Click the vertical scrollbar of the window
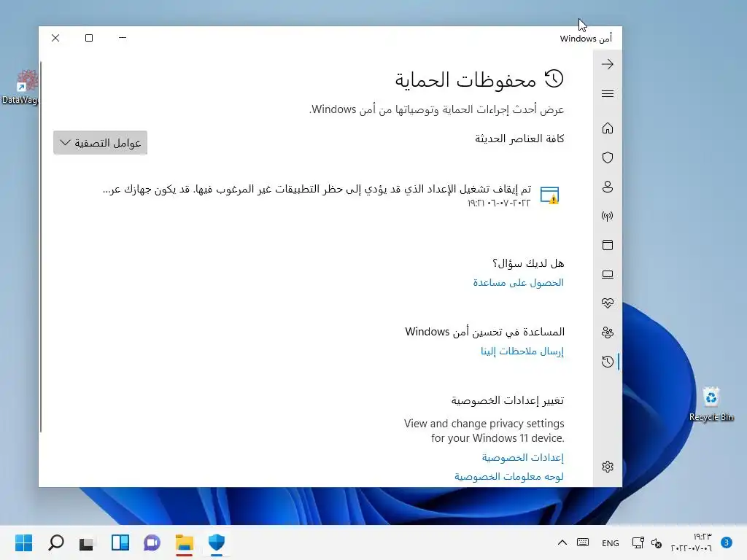The height and width of the screenshot is (560, 747). pyautogui.click(x=41, y=246)
